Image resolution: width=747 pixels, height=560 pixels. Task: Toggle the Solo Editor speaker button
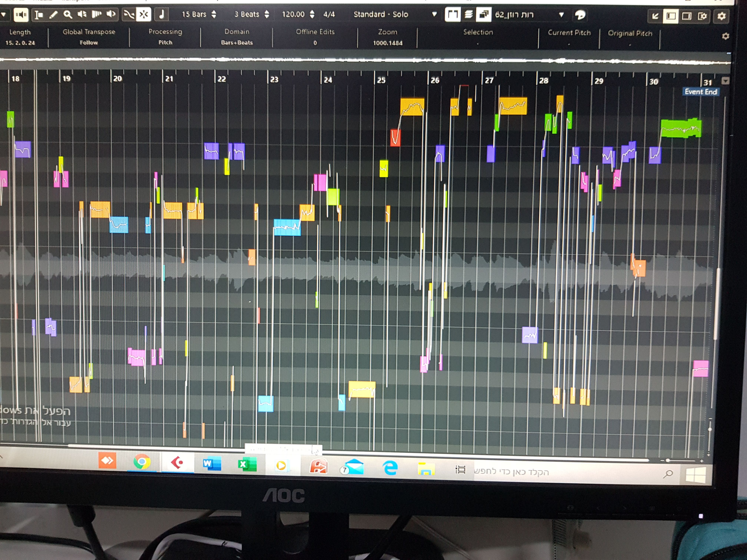coord(21,14)
